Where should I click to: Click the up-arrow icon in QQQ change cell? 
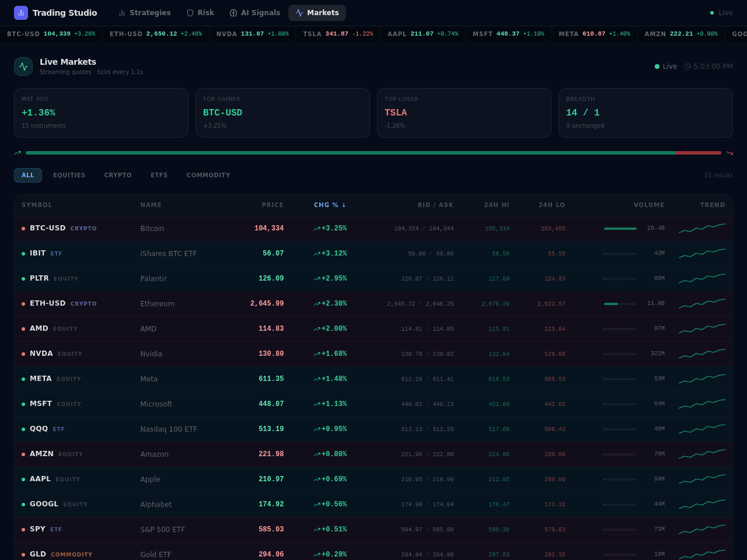(x=317, y=429)
